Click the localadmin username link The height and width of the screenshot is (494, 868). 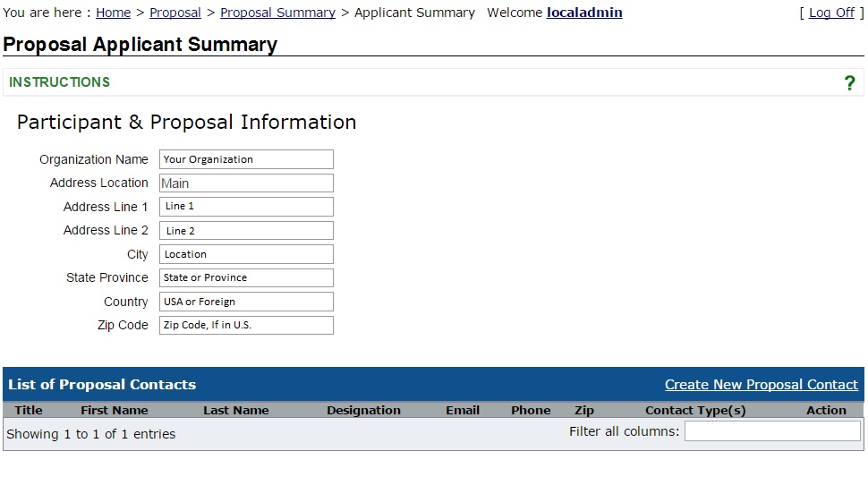point(584,13)
